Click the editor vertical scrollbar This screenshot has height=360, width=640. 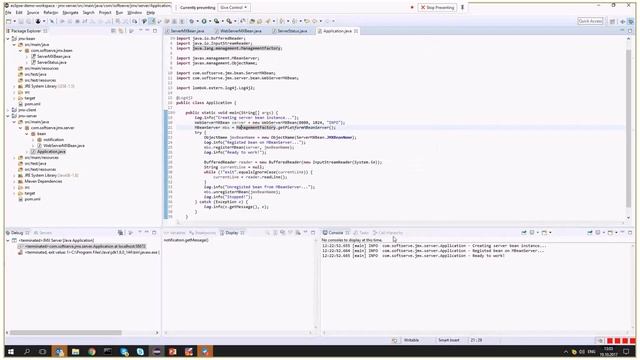point(629,129)
